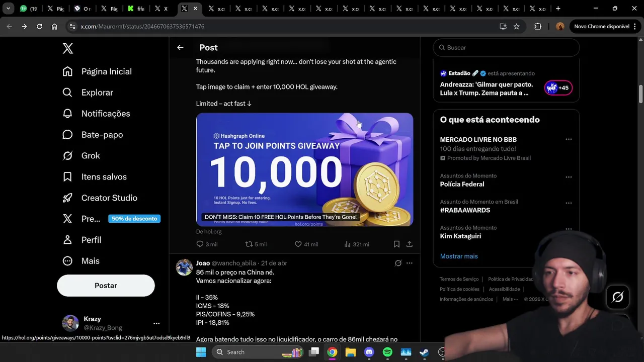
Task: Open Acessibilidade footer link
Action: 504,289
